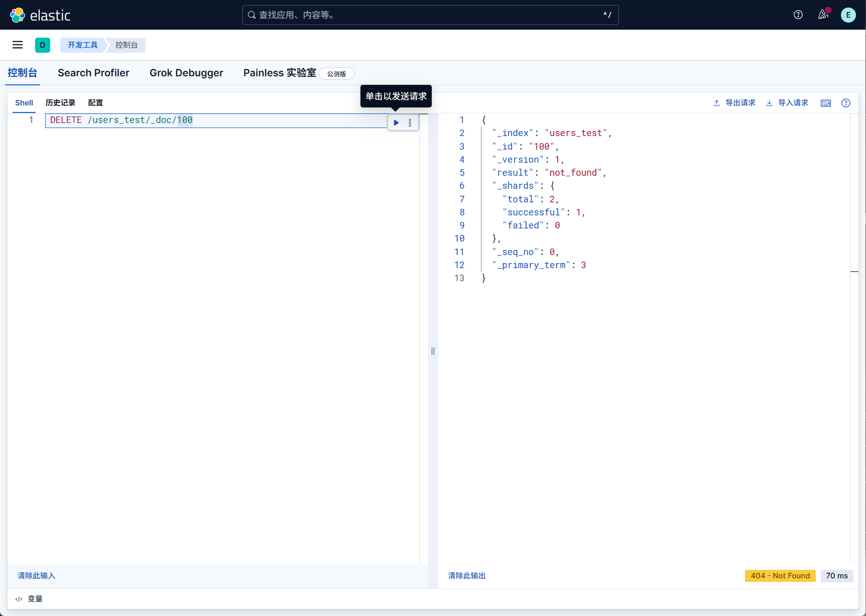Open the 配置 settings tab
This screenshot has width=866, height=616.
pos(95,103)
